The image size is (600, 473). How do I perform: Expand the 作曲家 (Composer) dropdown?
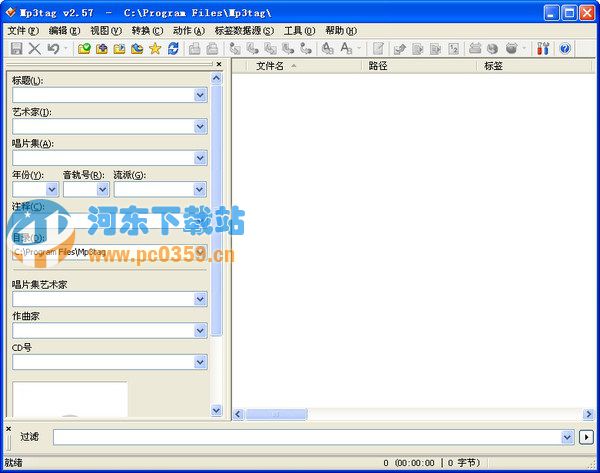coord(201,330)
